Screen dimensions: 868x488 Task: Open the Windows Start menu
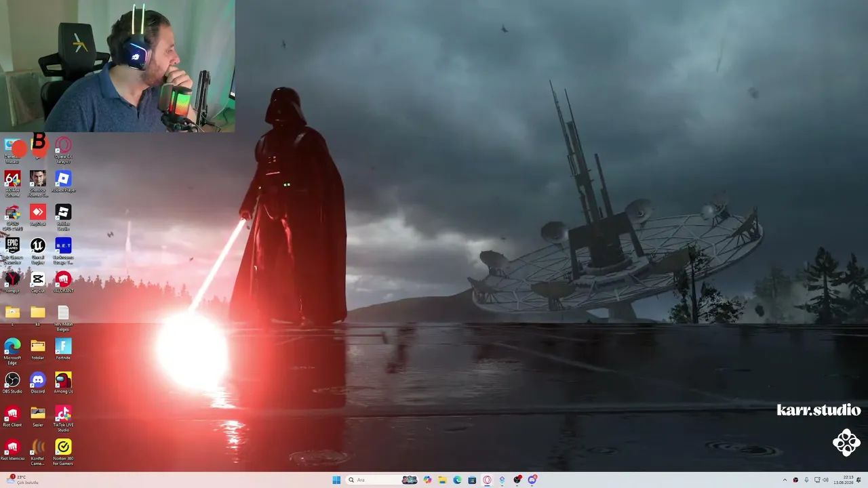(x=336, y=480)
